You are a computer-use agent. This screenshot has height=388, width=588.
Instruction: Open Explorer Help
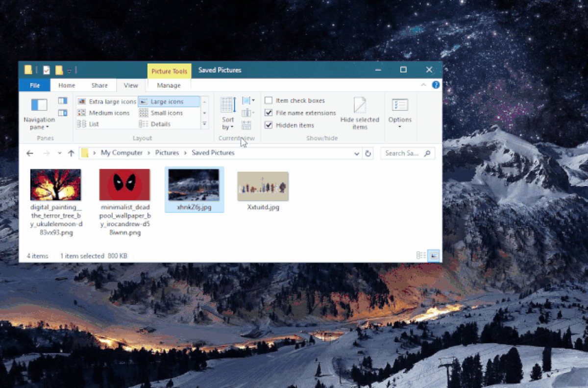pos(436,84)
